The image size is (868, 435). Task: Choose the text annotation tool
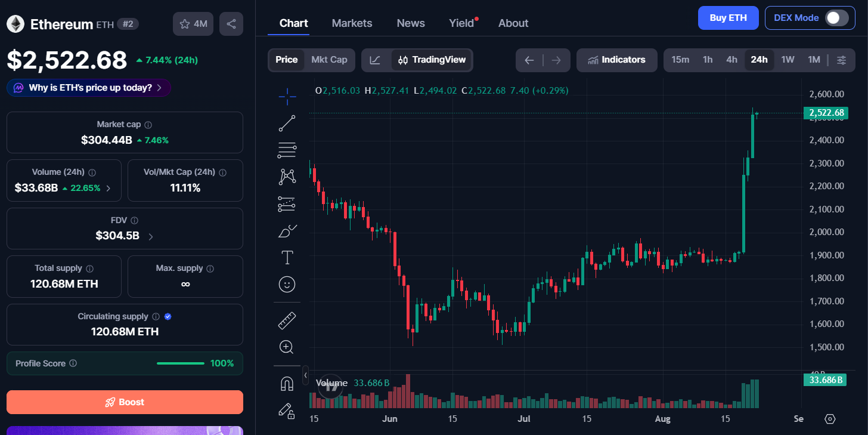(287, 257)
